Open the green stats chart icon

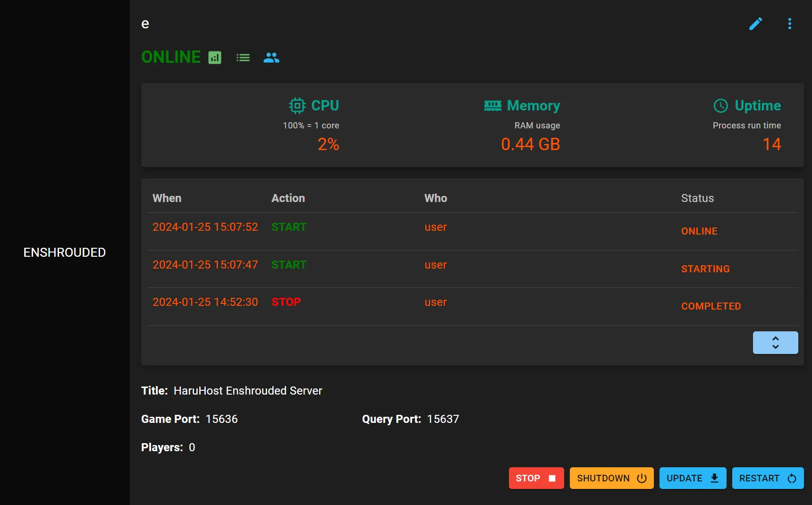pyautogui.click(x=215, y=58)
